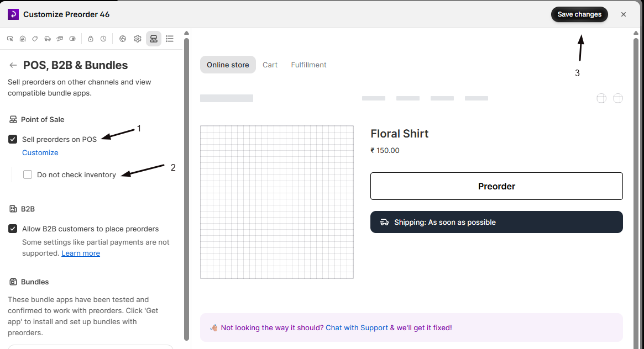Select the delivery truck shipping icon in toolbar
Screen dimensions: 644x349
click(48, 39)
